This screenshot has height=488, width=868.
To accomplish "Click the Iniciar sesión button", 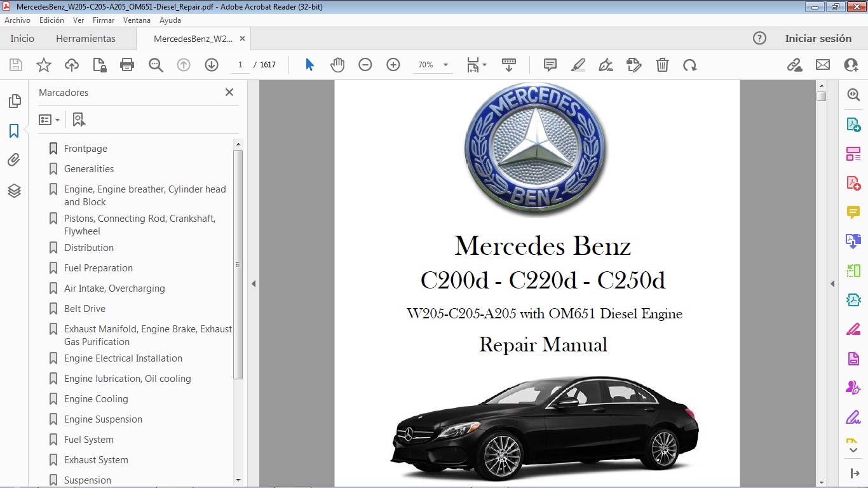I will [818, 38].
